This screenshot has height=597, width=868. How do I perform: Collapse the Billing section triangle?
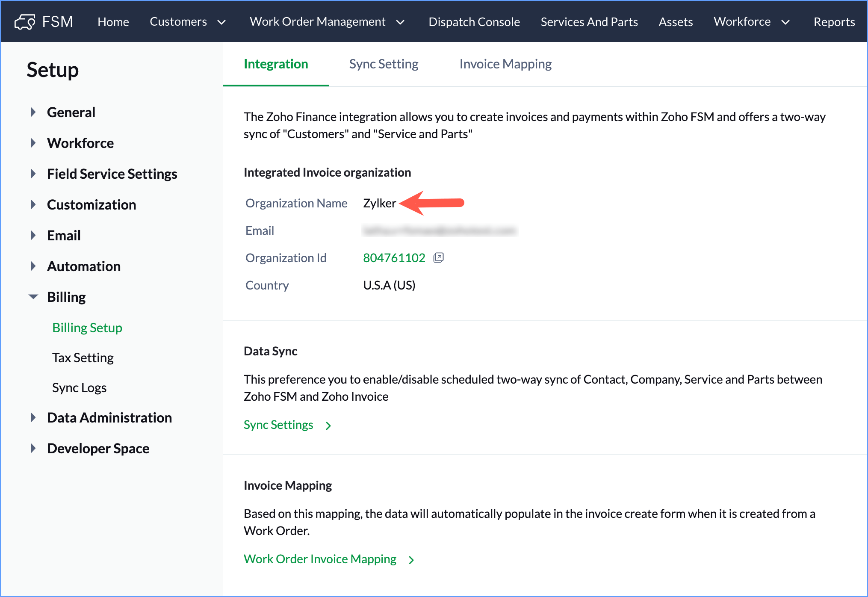point(33,297)
